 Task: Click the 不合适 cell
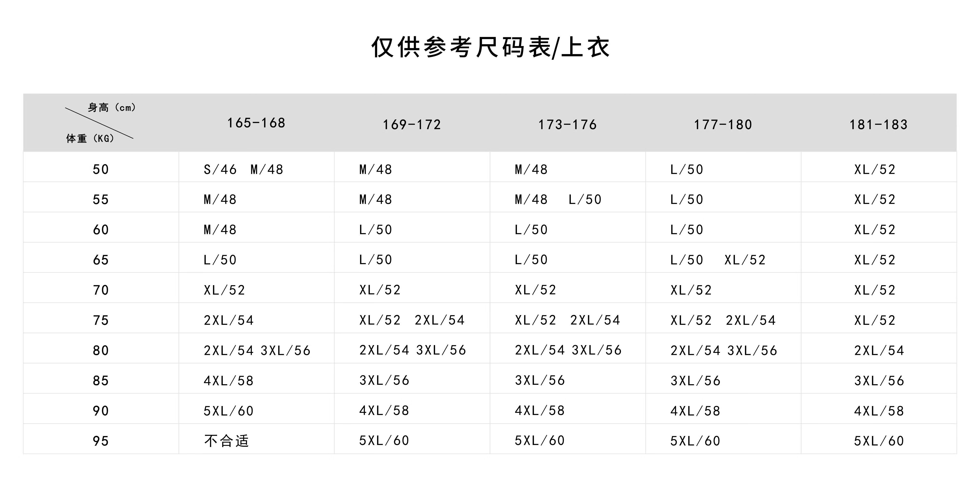[226, 441]
